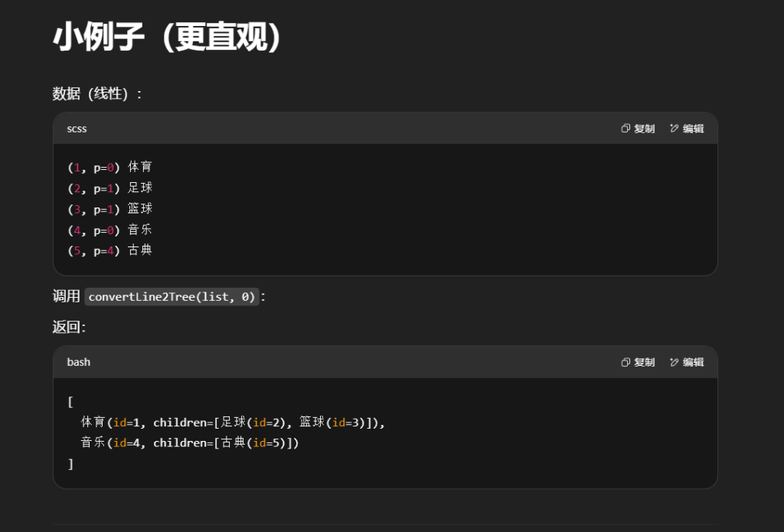Viewport: 784px width, 532px height.
Task: Click the closing bracket in bash output
Action: click(70, 464)
